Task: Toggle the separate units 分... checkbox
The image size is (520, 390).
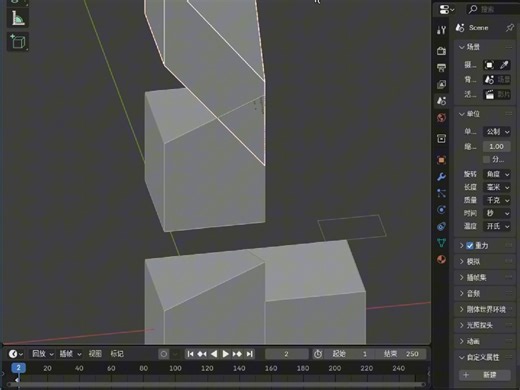Action: [487, 159]
